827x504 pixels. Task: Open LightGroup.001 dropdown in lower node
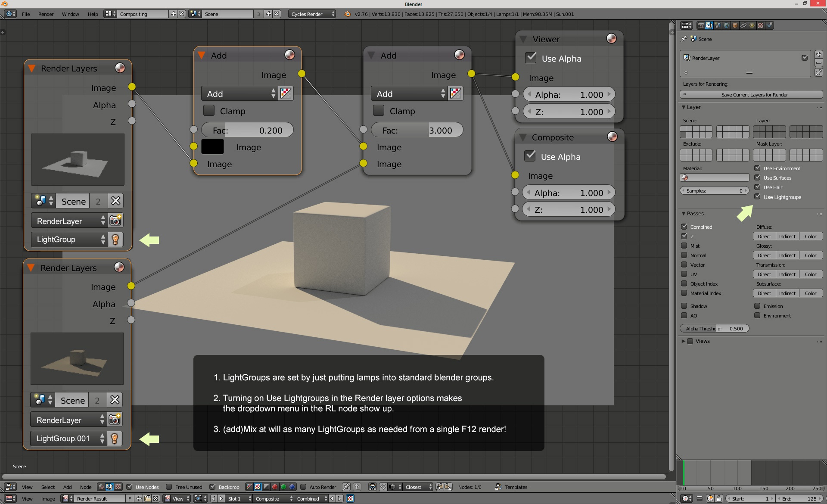68,439
